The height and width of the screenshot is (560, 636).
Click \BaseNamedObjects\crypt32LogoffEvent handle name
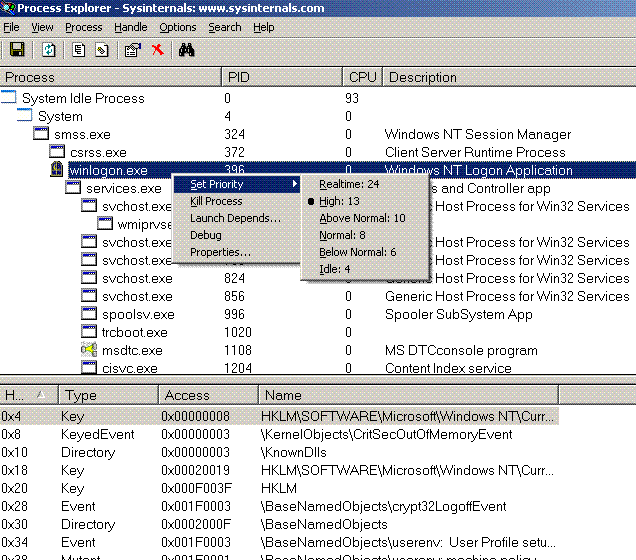pyautogui.click(x=383, y=506)
